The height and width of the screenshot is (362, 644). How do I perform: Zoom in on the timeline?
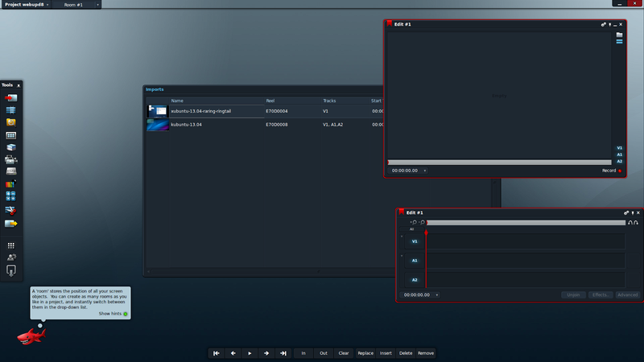[x=413, y=223]
